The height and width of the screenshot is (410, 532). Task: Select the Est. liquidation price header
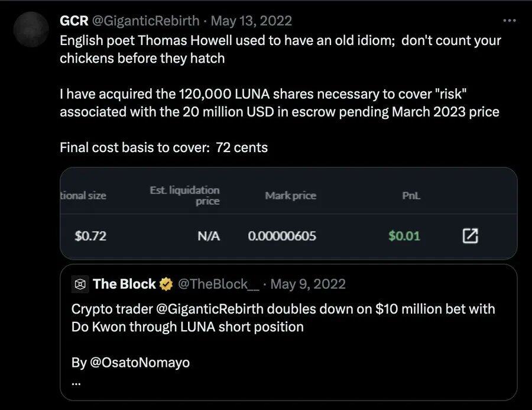[184, 195]
